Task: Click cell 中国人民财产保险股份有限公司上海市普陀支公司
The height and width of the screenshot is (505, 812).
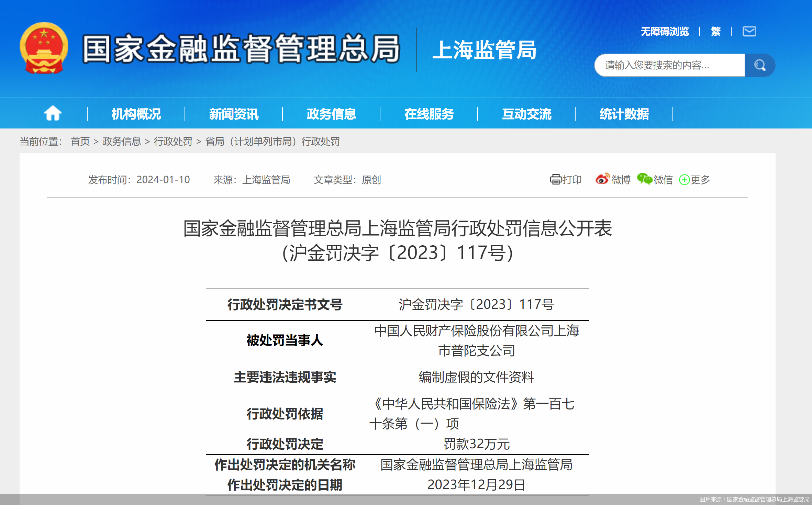Action: click(x=476, y=340)
